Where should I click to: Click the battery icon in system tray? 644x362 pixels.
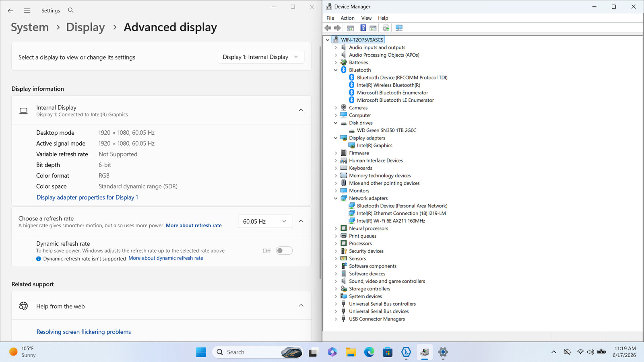[601, 352]
